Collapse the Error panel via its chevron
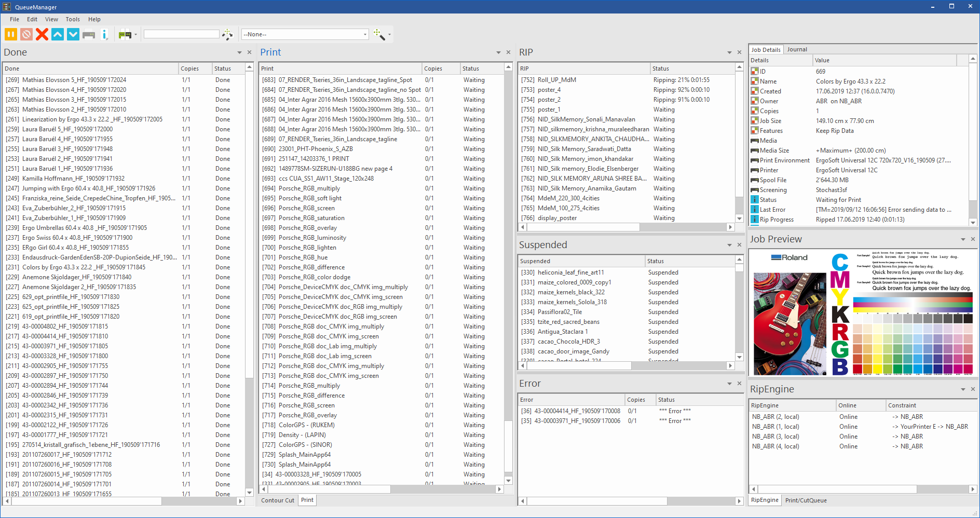The height and width of the screenshot is (518, 980). pyautogui.click(x=730, y=384)
